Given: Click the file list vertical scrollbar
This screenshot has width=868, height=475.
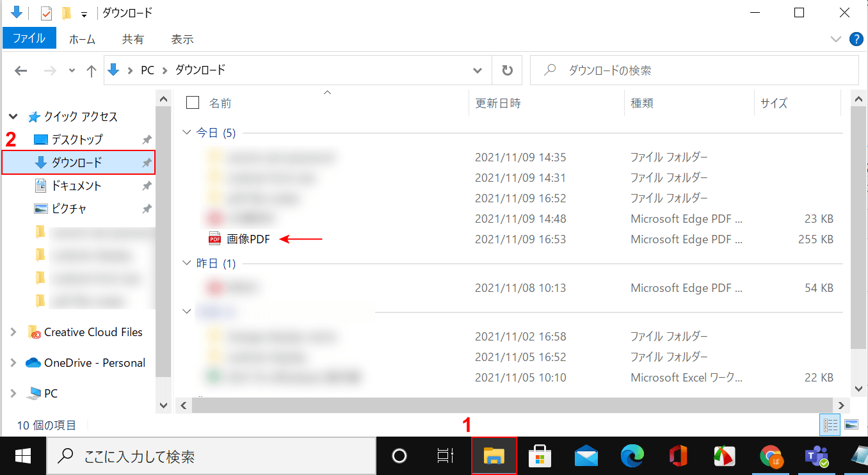Looking at the screenshot, I should coord(859,227).
